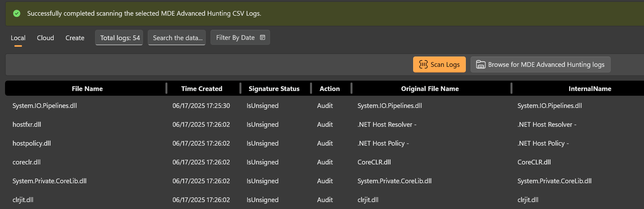Click the calendar icon in Filter By Date
The height and width of the screenshot is (209, 644).
coord(263,38)
